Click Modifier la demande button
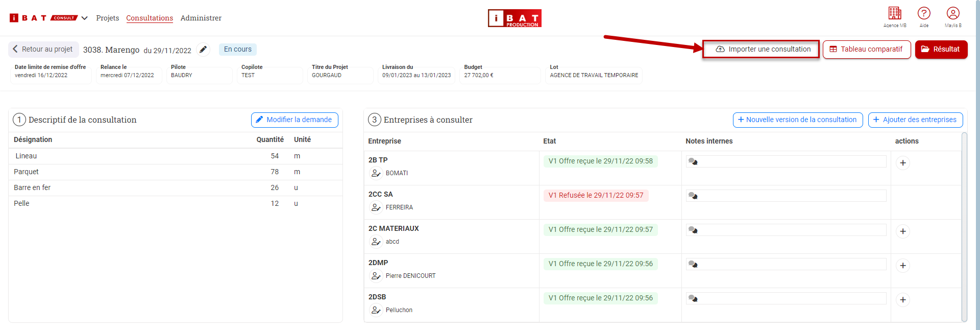 295,120
